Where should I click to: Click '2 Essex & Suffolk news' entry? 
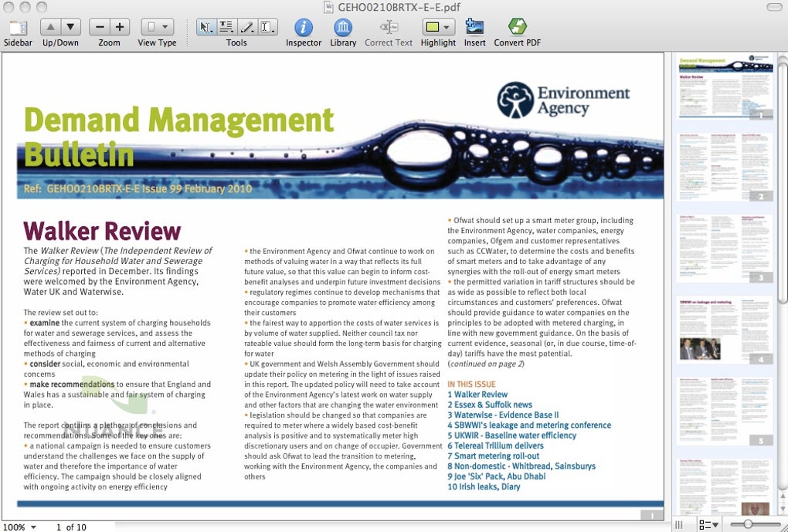(x=490, y=405)
